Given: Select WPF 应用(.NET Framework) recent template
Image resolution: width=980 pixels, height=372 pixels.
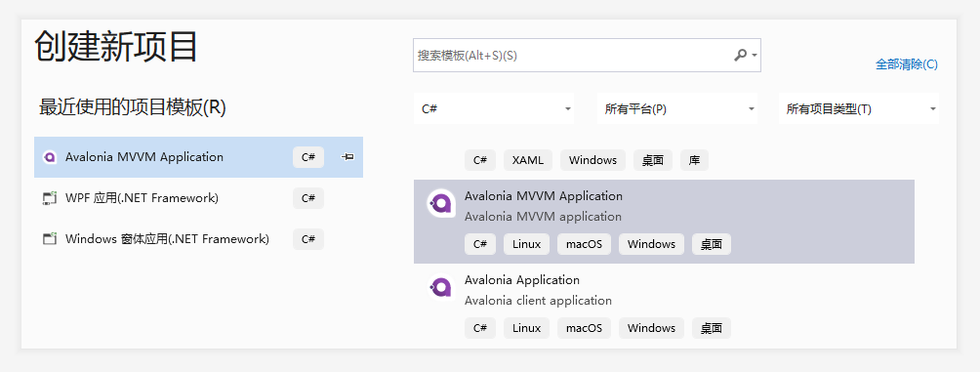Looking at the screenshot, I should 198,198.
